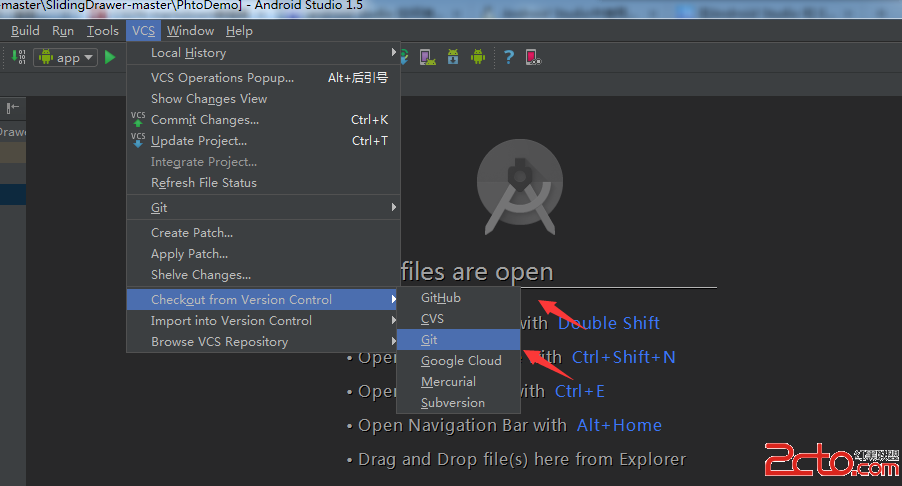Select Refresh File Status
This screenshot has width=902, height=486.
[x=263, y=183]
